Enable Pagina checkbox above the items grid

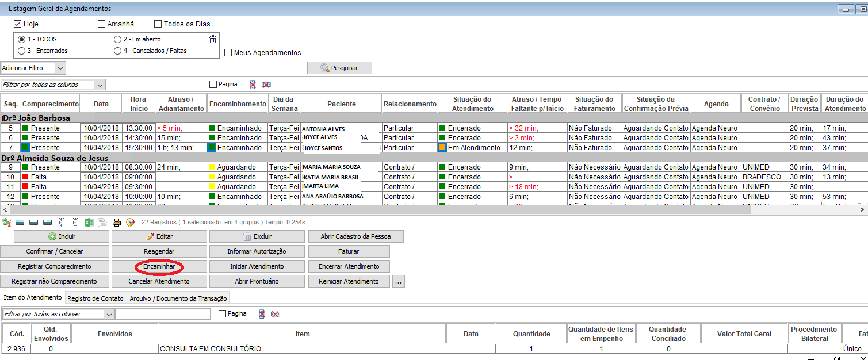(223, 314)
